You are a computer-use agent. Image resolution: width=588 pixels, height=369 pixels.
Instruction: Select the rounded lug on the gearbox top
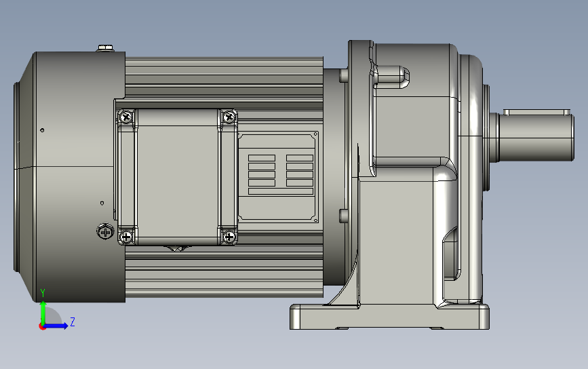click(392, 77)
